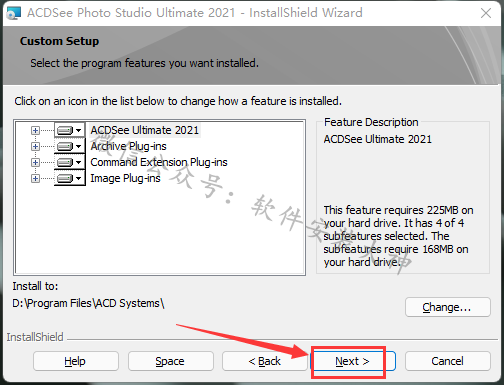Expand the ACDSee Ultimate 2021 tree node
This screenshot has width=504, height=385.
35,130
